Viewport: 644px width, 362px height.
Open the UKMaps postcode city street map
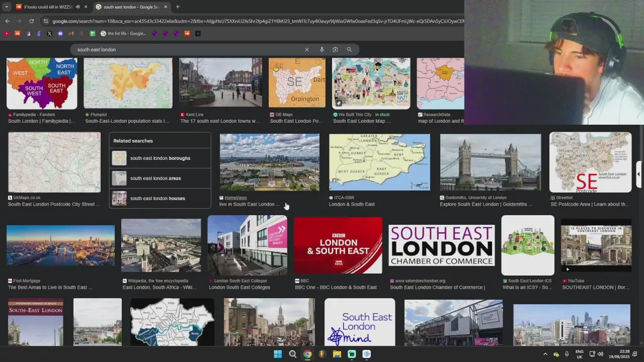coord(54,162)
